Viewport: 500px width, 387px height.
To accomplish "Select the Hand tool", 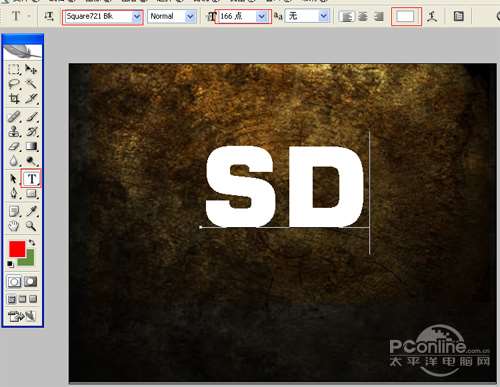I will (14, 226).
